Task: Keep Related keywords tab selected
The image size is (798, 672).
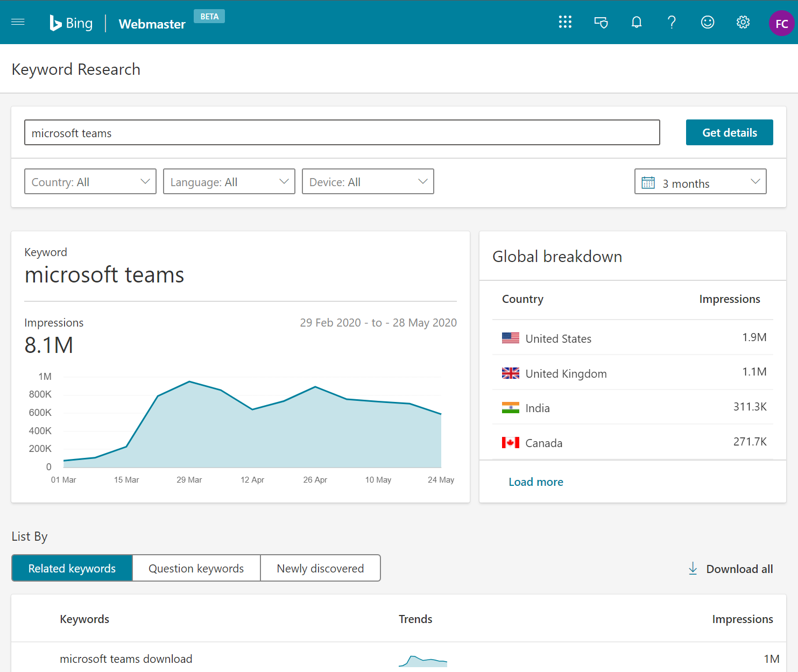Action: click(72, 568)
